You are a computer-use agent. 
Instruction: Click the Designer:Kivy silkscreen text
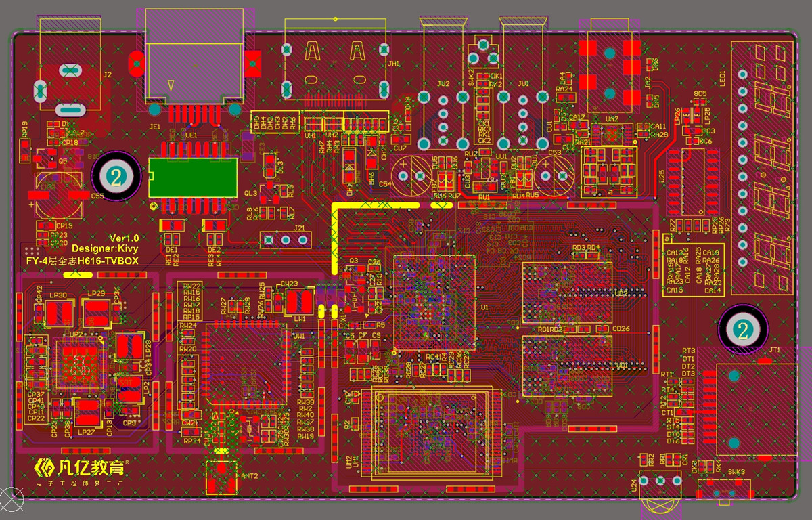click(106, 249)
